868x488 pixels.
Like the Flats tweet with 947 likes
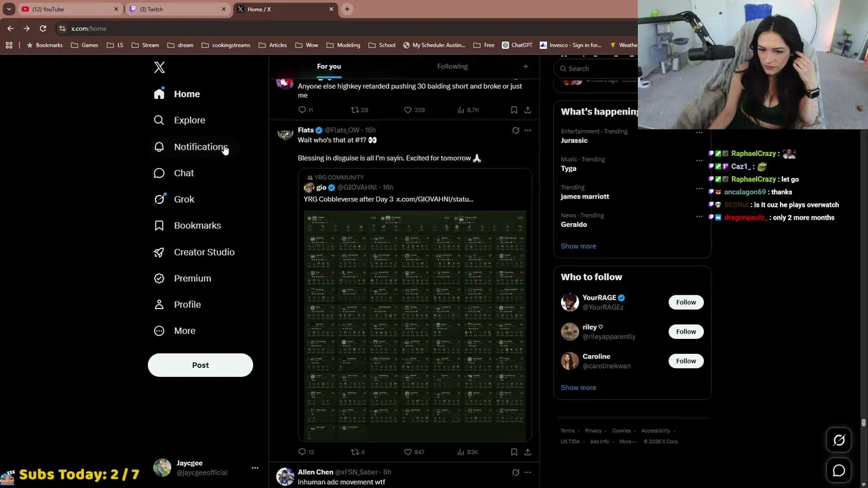pos(408,452)
